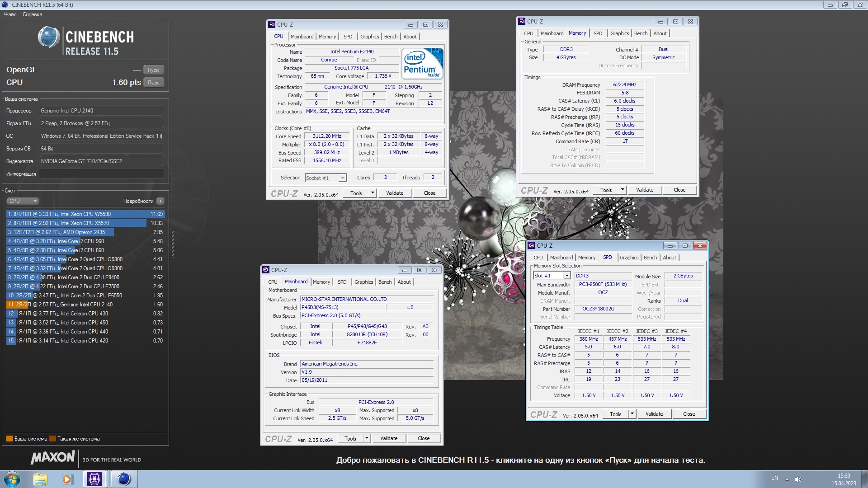This screenshot has width=868, height=488.
Task: Expand Tools arrow in CPU tab window
Action: (x=373, y=193)
